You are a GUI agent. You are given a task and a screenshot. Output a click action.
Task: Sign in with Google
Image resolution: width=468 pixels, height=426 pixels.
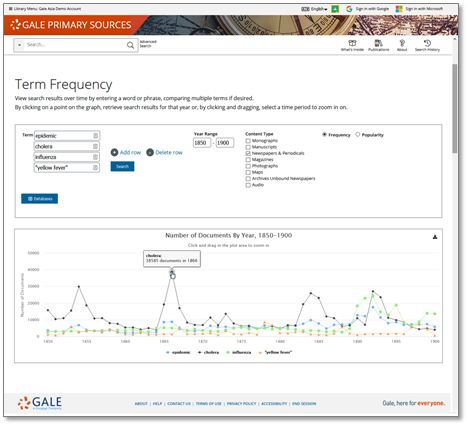(367, 9)
